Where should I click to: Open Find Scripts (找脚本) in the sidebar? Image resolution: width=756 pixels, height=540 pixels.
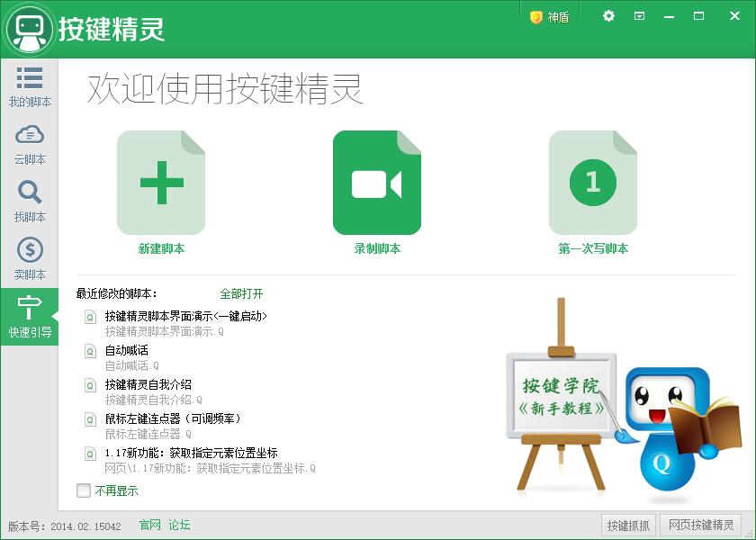coord(30,202)
